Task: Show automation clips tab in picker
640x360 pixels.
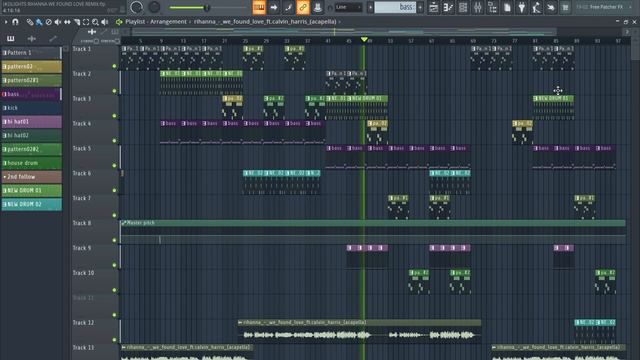Action: [x=53, y=38]
